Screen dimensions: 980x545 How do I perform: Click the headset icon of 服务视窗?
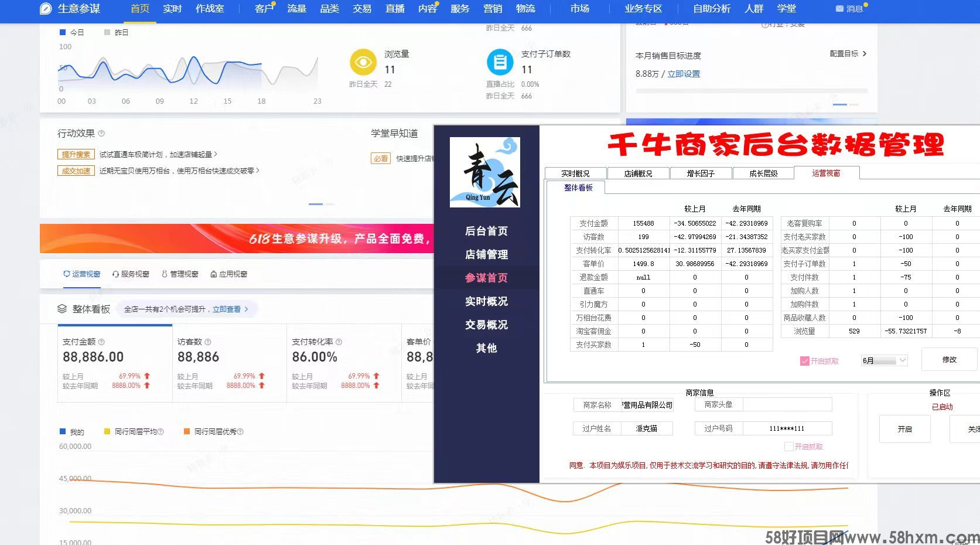click(116, 274)
